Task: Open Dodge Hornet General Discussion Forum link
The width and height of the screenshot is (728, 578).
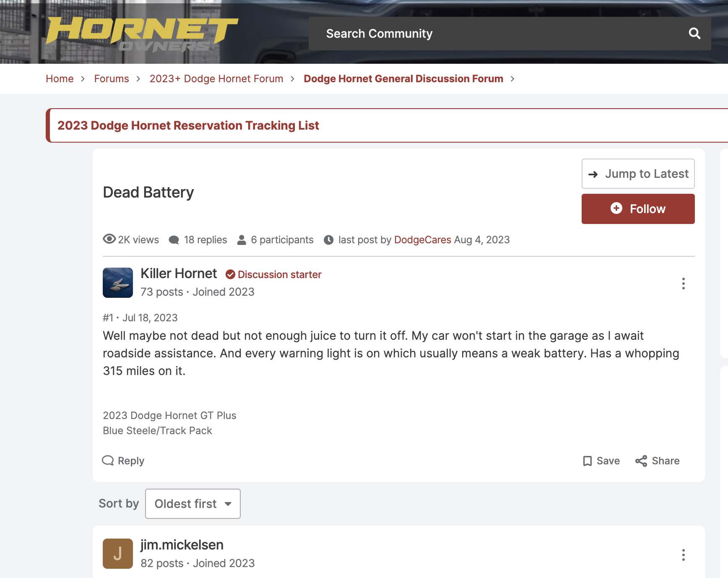Action: [403, 79]
